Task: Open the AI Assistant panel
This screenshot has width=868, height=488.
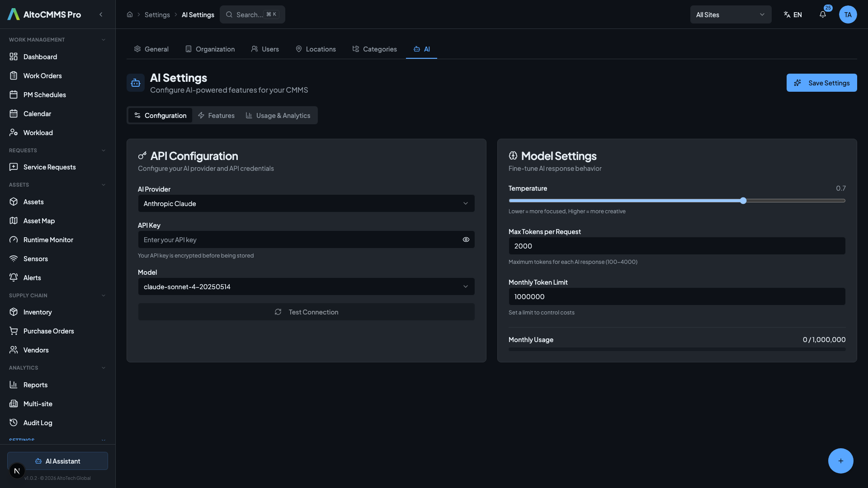Action: tap(57, 461)
